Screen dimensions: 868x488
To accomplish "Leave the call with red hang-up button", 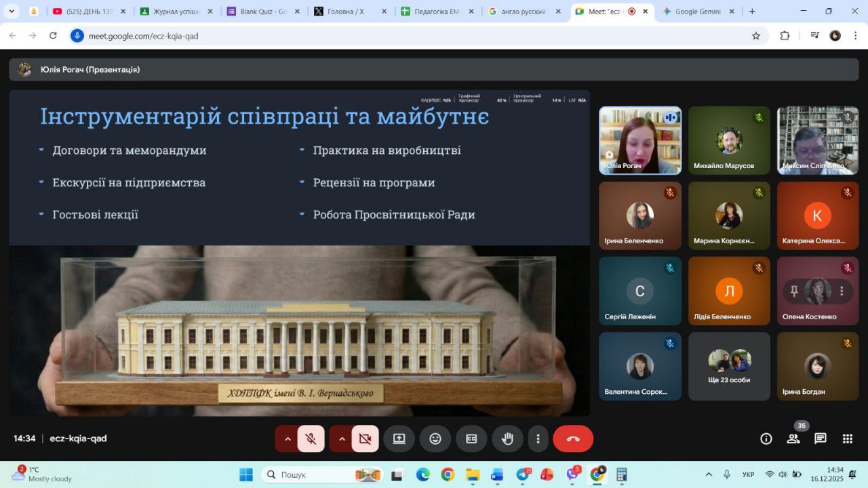I will pos(573,439).
